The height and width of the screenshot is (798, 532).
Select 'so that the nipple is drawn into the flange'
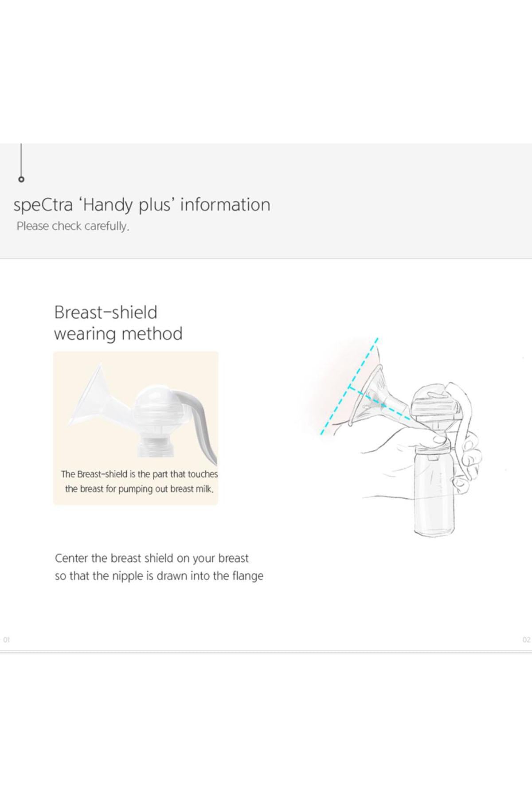pyautogui.click(x=159, y=576)
